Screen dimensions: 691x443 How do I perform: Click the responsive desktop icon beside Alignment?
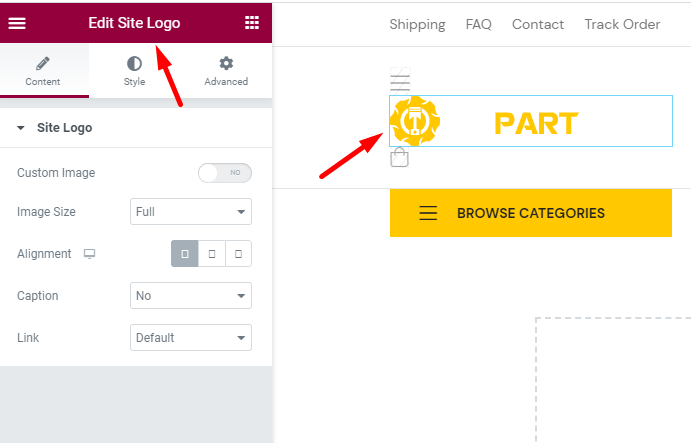click(89, 254)
